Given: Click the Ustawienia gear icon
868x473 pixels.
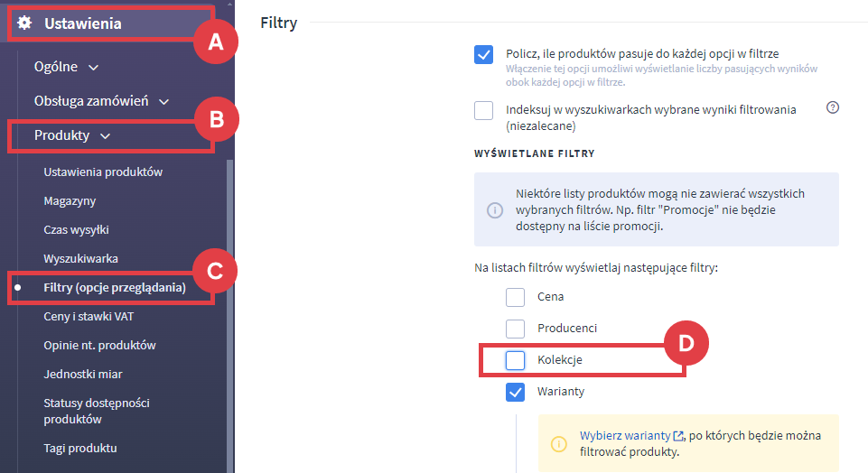Looking at the screenshot, I should click(24, 23).
